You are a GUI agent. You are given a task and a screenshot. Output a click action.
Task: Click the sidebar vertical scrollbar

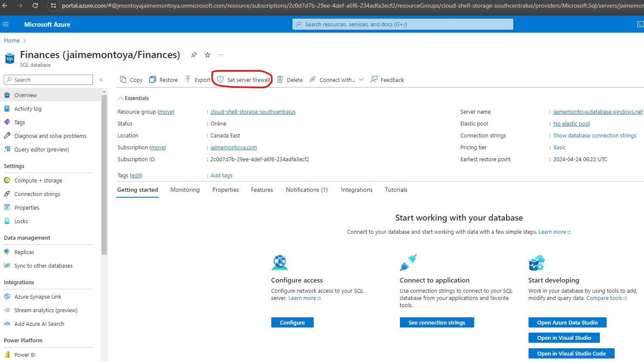(104, 174)
